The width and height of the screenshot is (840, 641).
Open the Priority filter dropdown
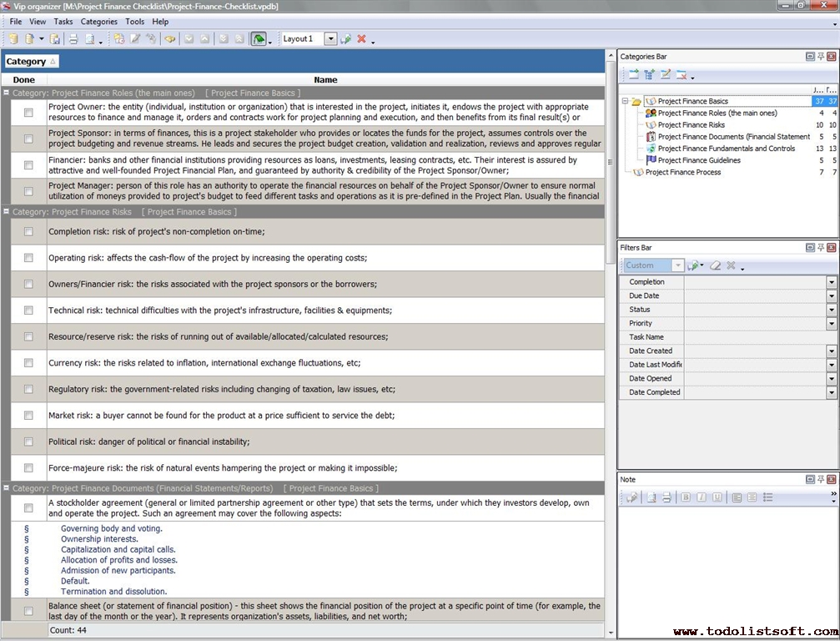coord(831,323)
